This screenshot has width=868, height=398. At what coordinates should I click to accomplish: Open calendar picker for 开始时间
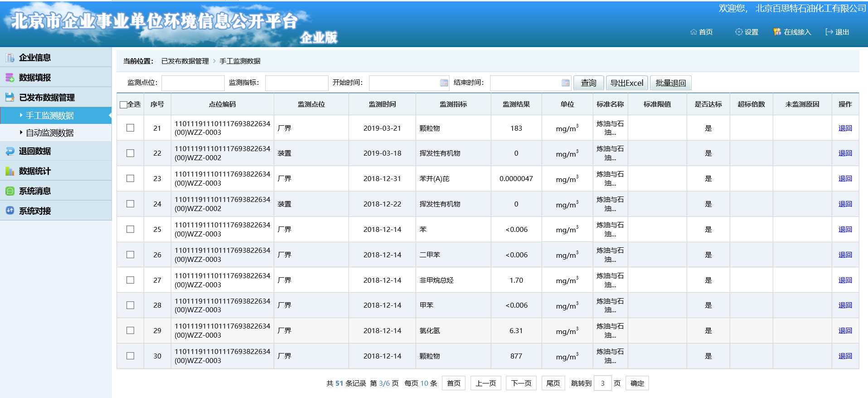pos(444,83)
